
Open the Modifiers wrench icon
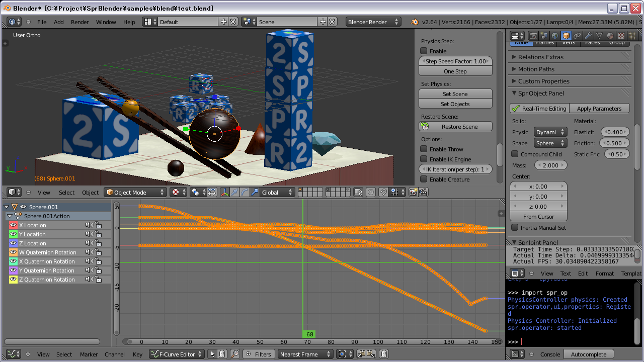(x=588, y=36)
